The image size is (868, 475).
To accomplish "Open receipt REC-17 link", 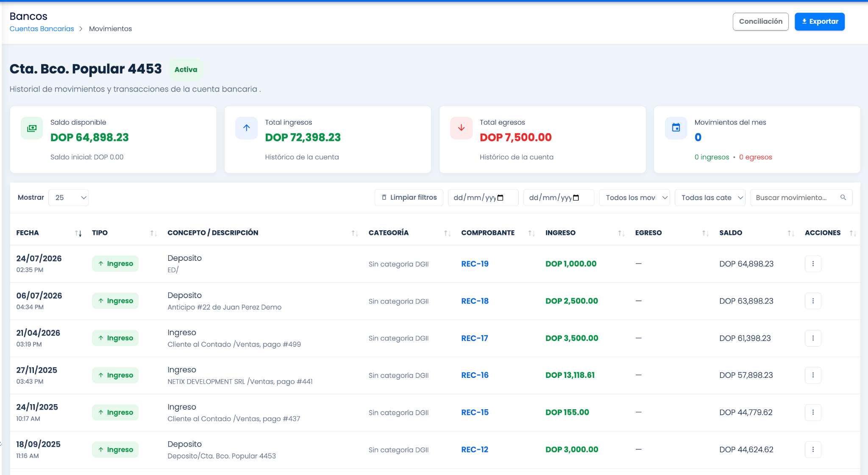I will 475,338.
